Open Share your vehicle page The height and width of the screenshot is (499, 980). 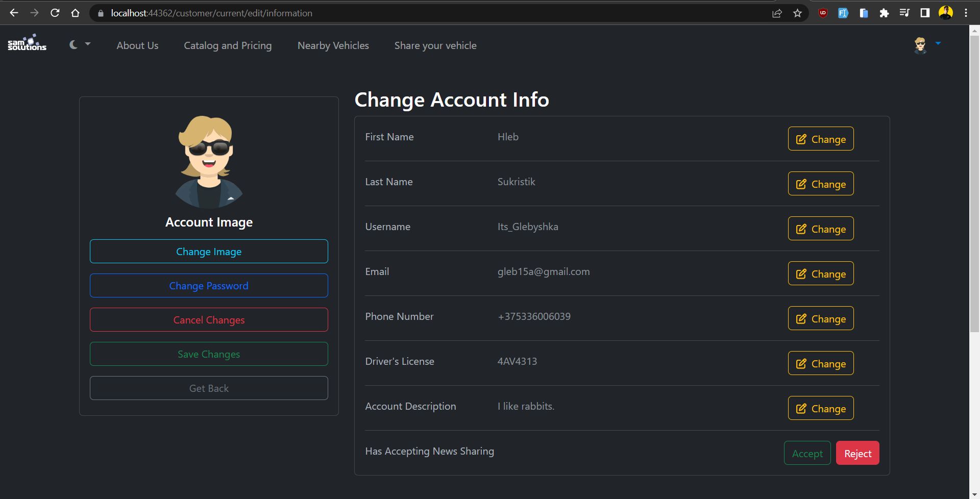(435, 45)
